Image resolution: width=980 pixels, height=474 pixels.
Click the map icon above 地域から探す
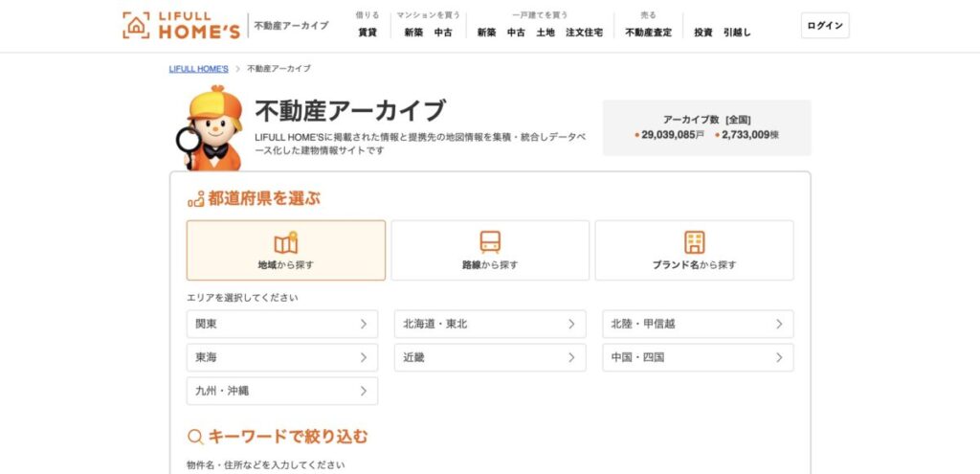[x=286, y=242]
